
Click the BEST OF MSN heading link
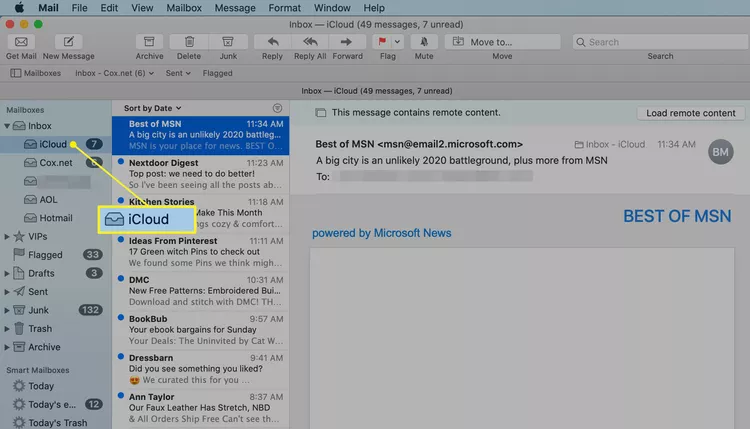(x=677, y=216)
